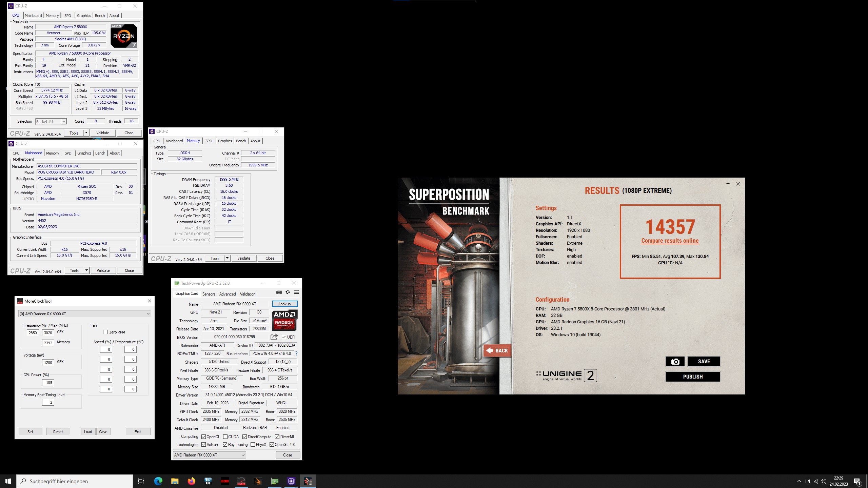Switch to Superposition taskbar icon
Screen dimensions: 868x488
[308, 481]
